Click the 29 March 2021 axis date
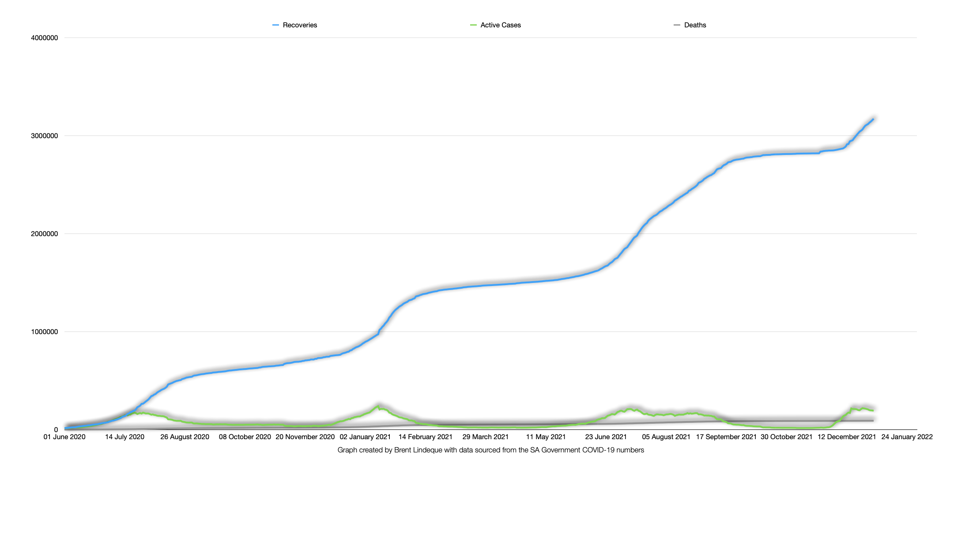 [485, 437]
